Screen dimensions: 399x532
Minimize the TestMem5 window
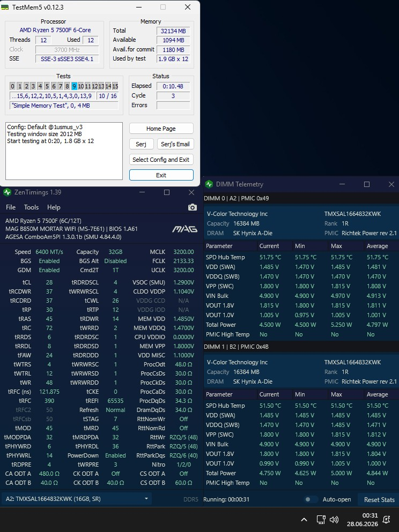138,7
